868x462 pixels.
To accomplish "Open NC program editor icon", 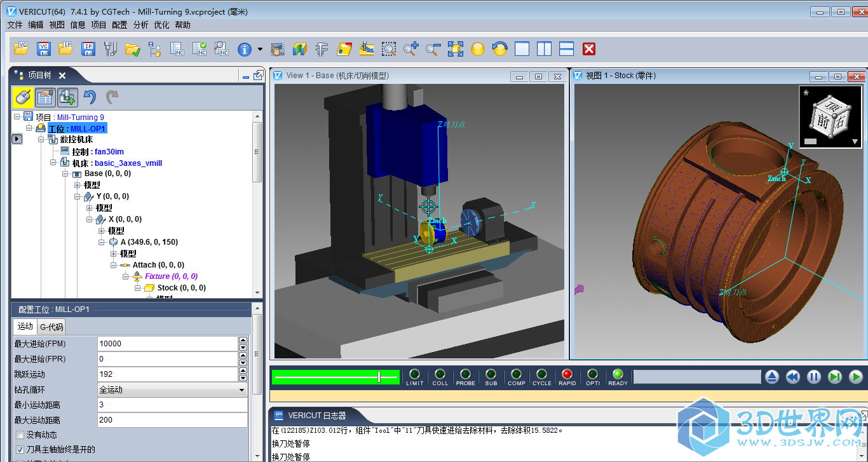I will [177, 48].
